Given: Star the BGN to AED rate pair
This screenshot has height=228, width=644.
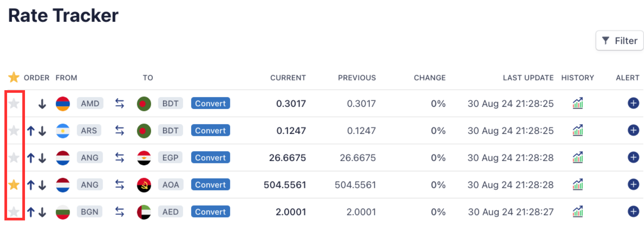Looking at the screenshot, I should coord(14,212).
